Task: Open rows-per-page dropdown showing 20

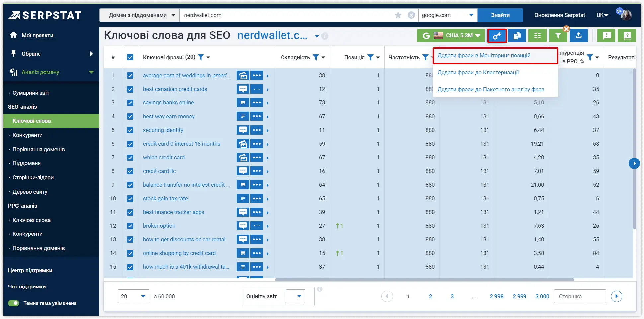Action: [133, 296]
